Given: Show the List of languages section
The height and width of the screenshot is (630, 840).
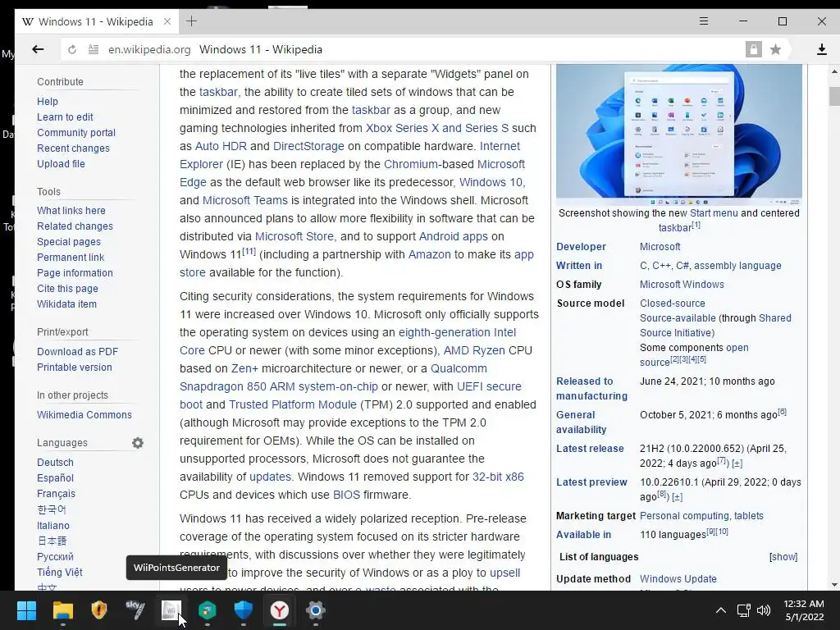Looking at the screenshot, I should tap(783, 557).
